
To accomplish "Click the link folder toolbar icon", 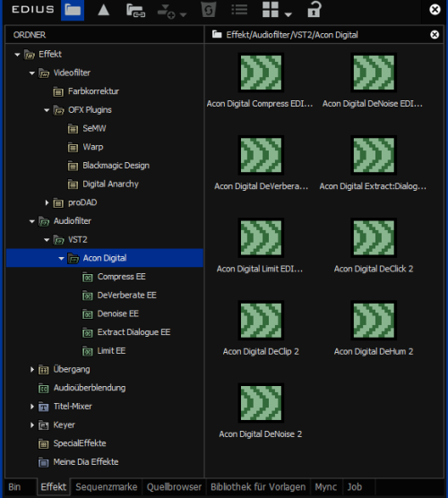I will click(x=135, y=11).
